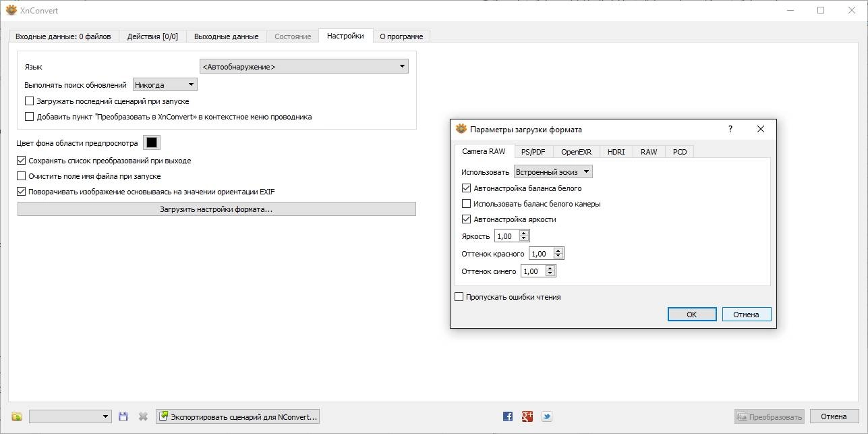Screen dimensions: 868x434
Task: Click Загрузить настройки формата button
Action: (x=216, y=209)
